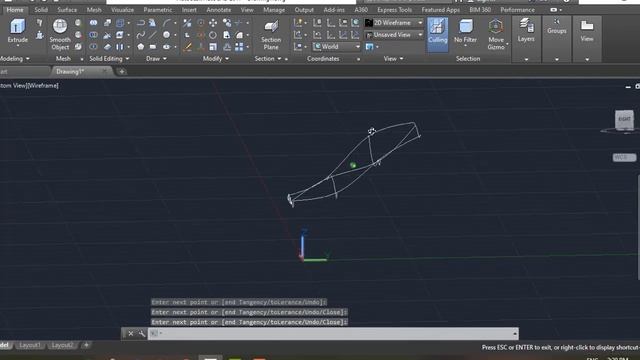Click the wrench customize icon on command line
This screenshot has width=640, height=360.
[142, 333]
